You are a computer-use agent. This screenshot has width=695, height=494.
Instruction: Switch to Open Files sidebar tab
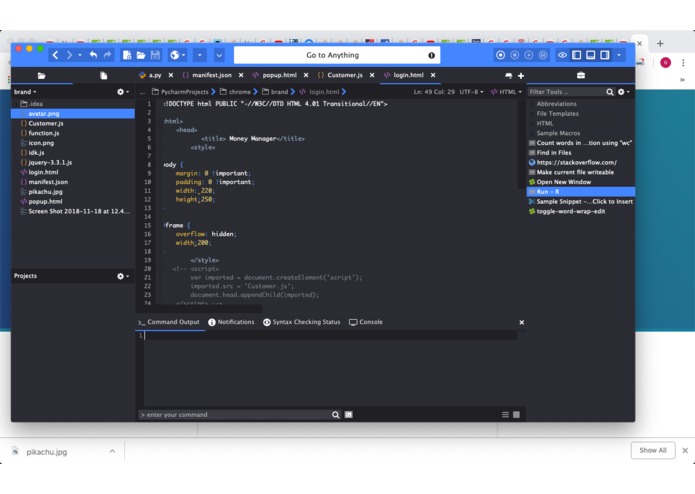pyautogui.click(x=103, y=76)
